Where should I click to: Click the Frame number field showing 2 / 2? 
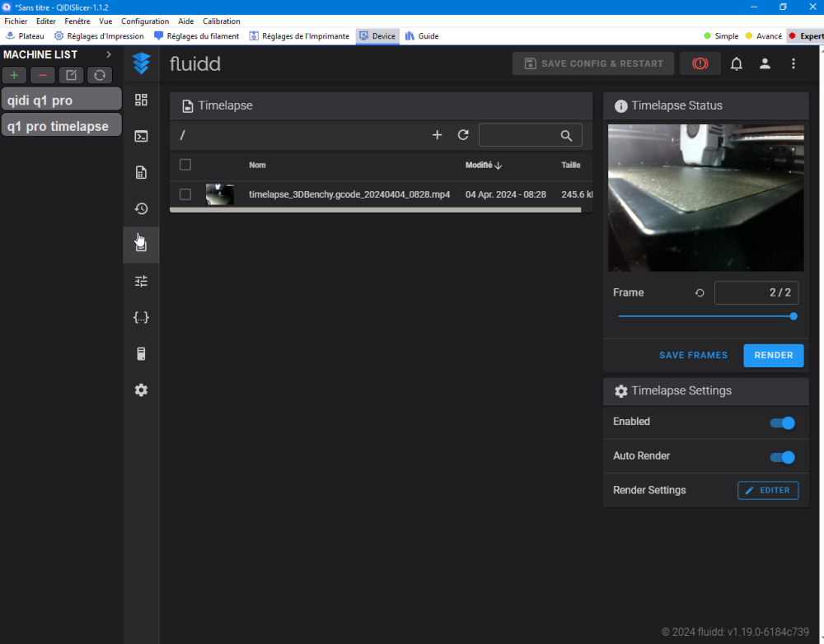coord(756,292)
